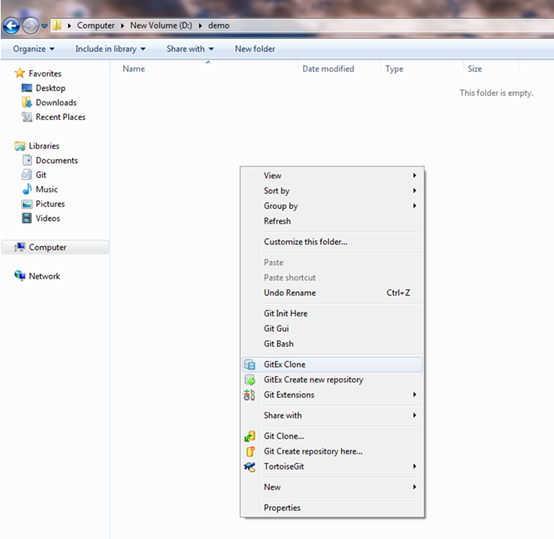This screenshot has height=539, width=554.
Task: Select New Volume (D:) in breadcrumb
Action: point(161,25)
